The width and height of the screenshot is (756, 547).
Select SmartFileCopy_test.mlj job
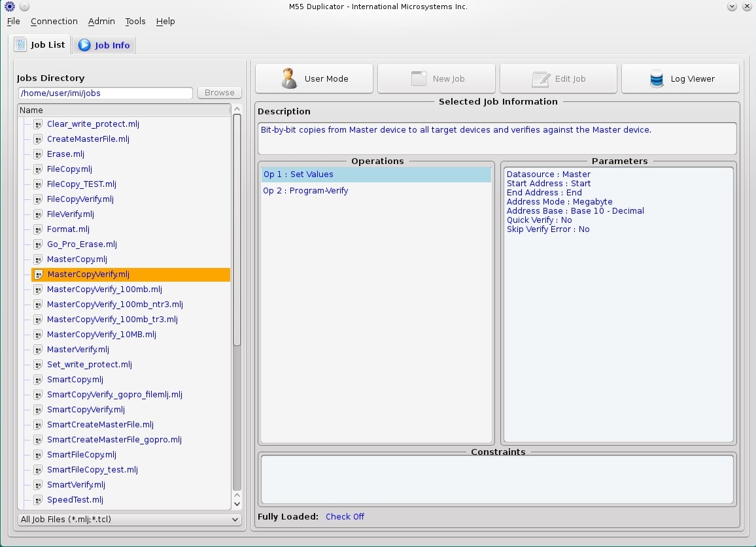click(92, 470)
